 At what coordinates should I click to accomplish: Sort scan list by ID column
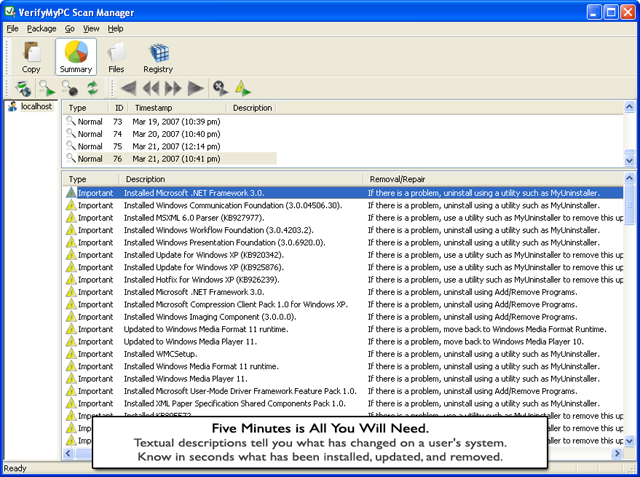[x=119, y=108]
